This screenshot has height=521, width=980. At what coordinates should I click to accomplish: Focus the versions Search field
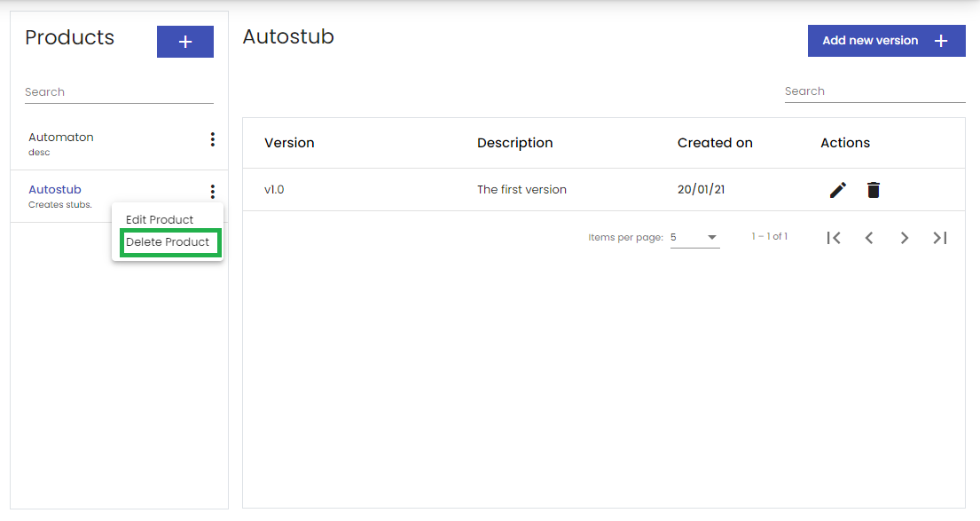875,91
